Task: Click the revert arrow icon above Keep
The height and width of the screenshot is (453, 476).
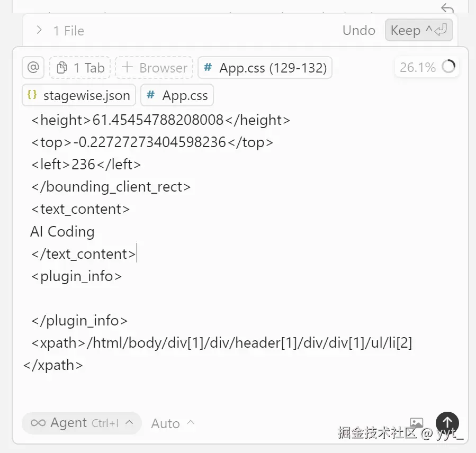Action: click(447, 8)
